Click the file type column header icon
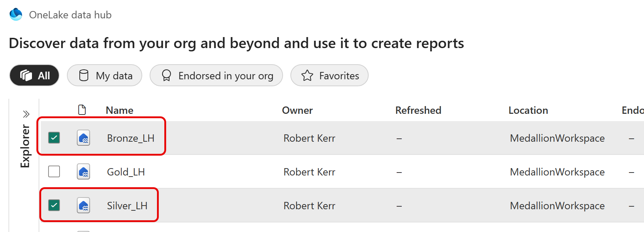The width and height of the screenshot is (644, 232). (x=82, y=110)
